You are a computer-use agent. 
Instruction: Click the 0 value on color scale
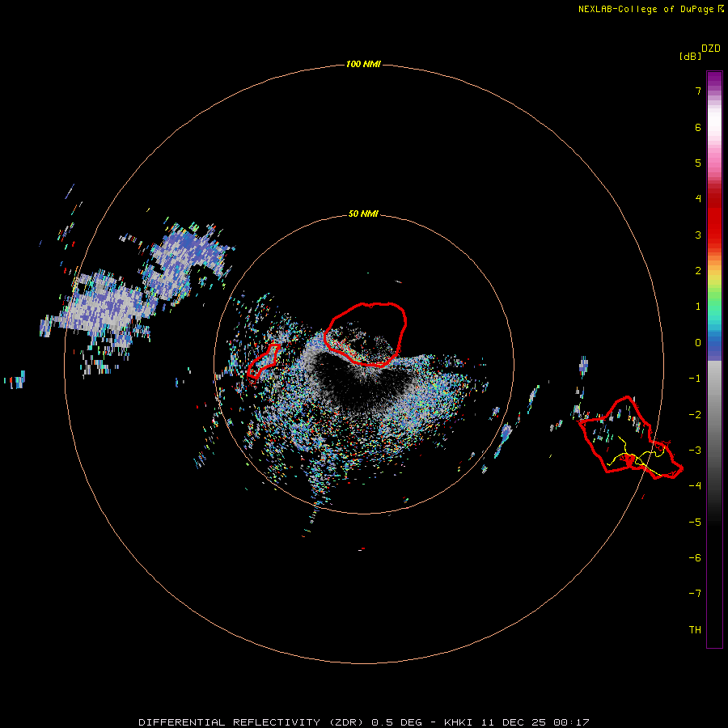pyautogui.click(x=698, y=343)
